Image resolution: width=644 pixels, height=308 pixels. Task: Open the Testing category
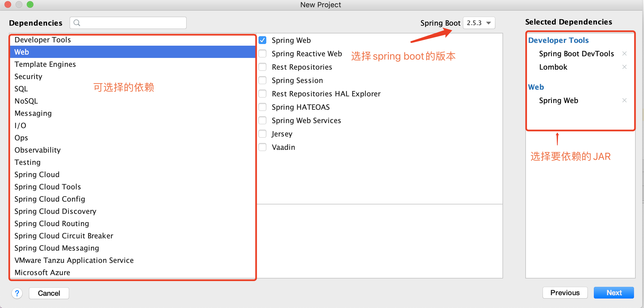[x=133, y=162]
